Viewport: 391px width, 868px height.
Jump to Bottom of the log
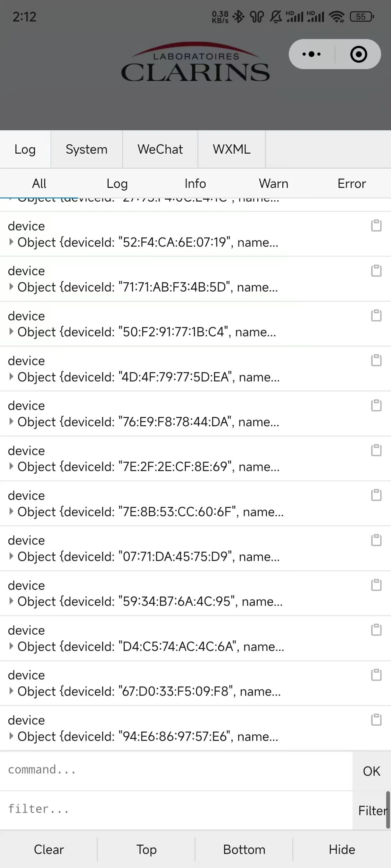(x=244, y=849)
